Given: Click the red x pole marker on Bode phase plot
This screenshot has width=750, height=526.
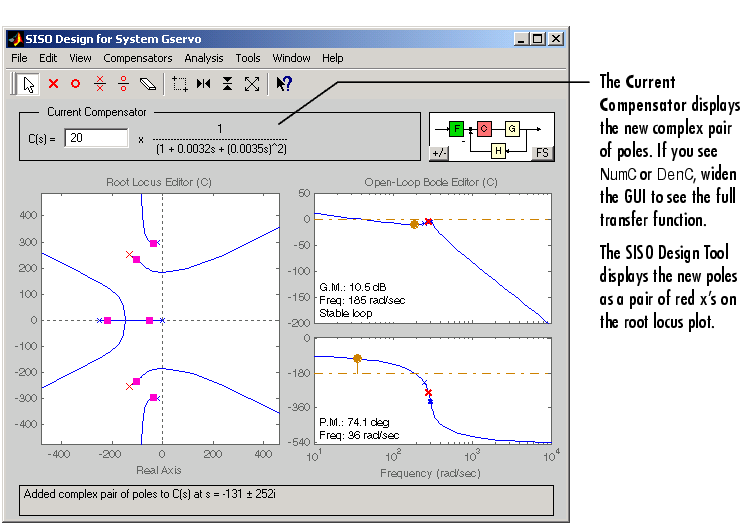Looking at the screenshot, I should 428,393.
